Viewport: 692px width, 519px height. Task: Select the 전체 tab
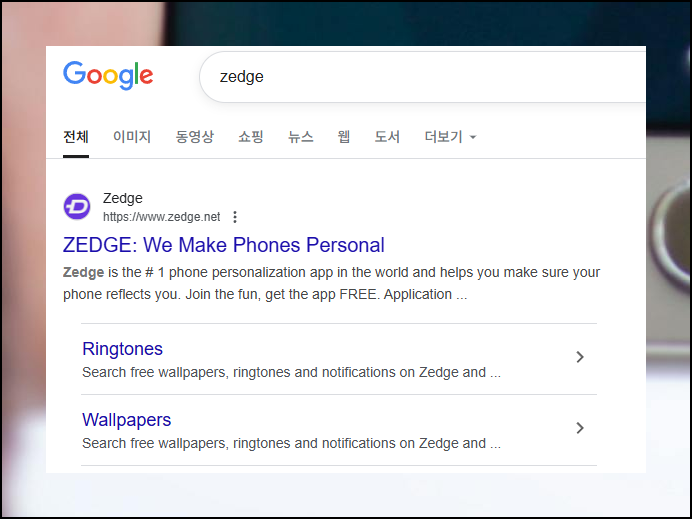coord(76,136)
